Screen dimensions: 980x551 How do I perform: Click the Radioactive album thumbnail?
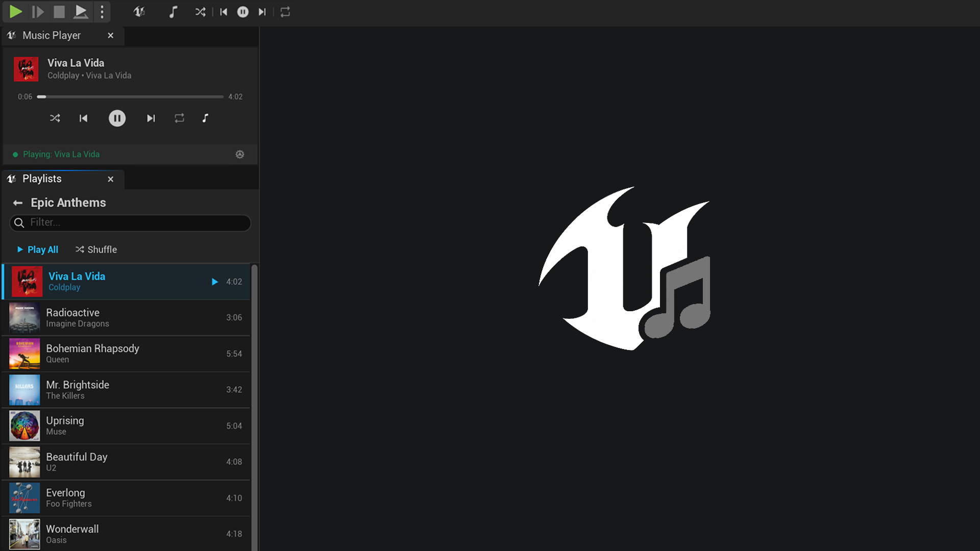[24, 317]
